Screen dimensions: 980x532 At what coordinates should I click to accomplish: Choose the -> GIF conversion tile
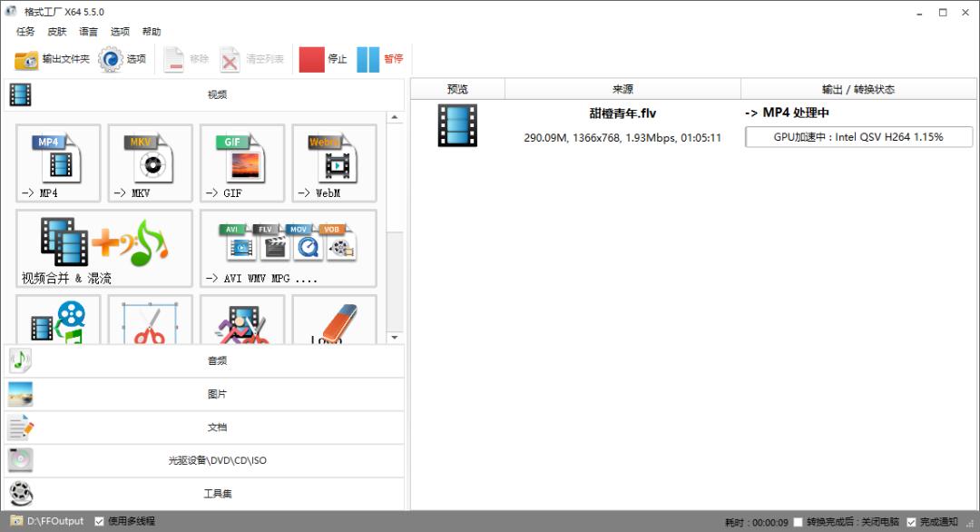242,163
